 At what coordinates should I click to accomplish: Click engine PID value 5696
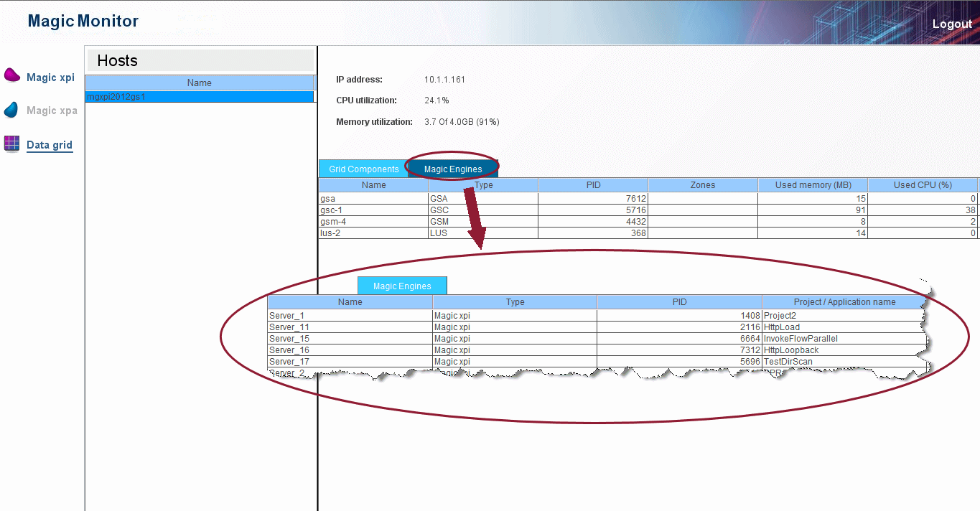click(x=749, y=361)
